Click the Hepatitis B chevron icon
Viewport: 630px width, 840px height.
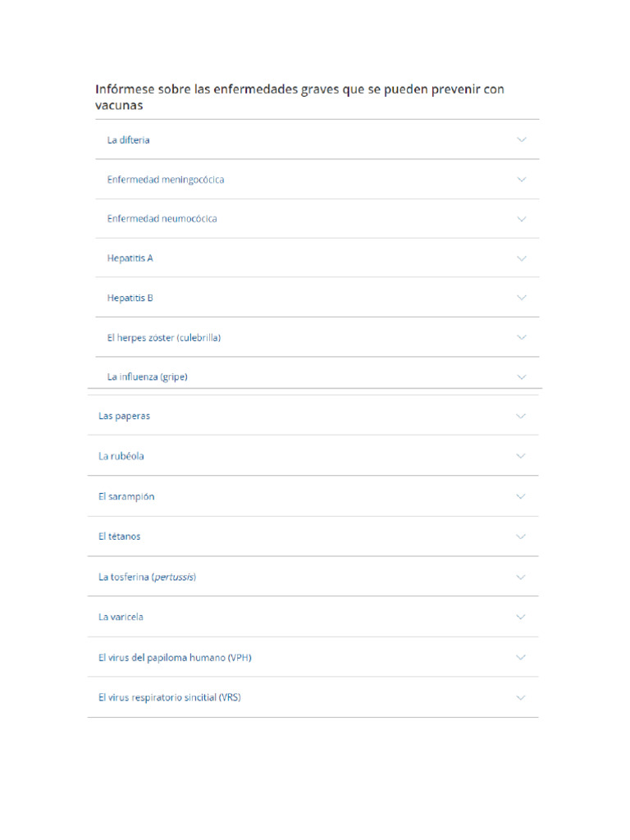(521, 298)
